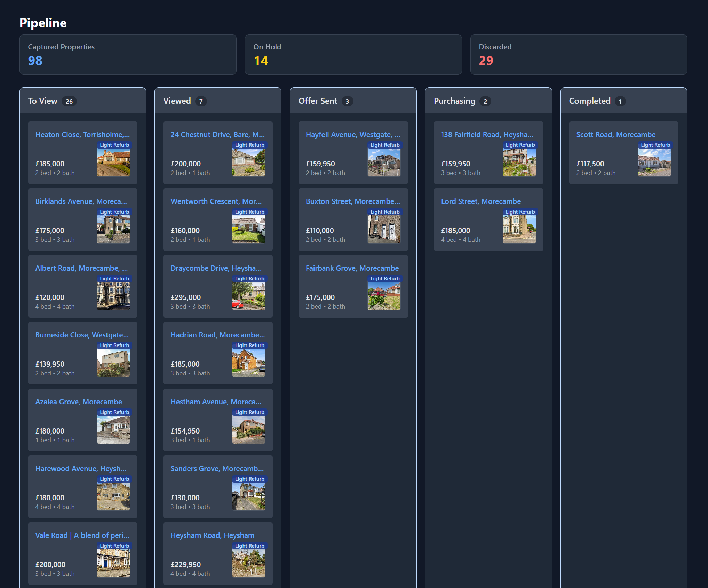
Task: Open the thumbnail photo on Heysham Road card
Action: (248, 561)
